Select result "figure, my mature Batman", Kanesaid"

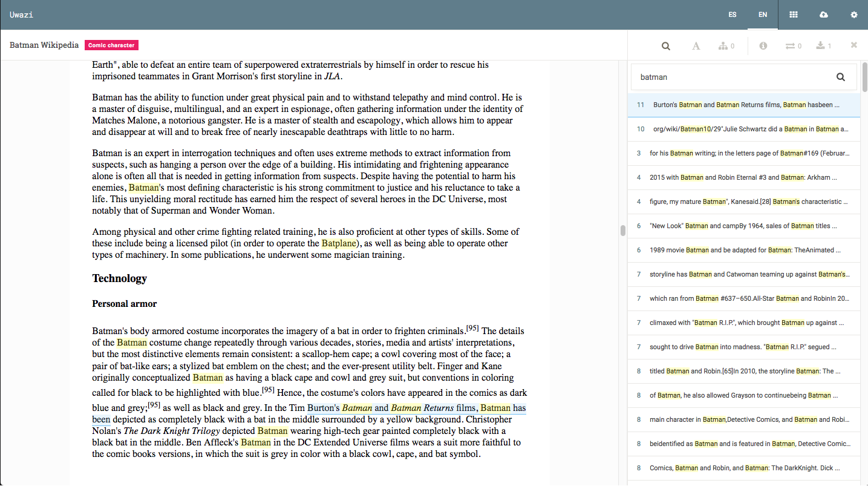click(x=744, y=202)
